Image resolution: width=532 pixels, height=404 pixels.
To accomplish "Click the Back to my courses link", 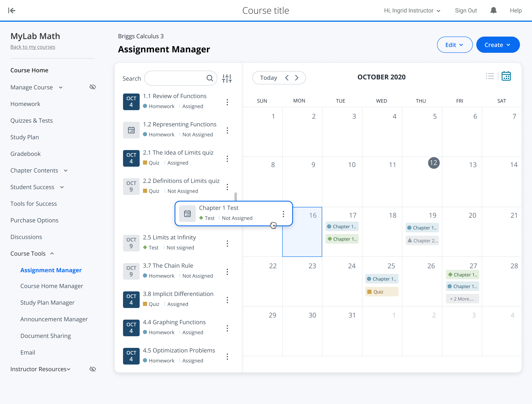I will click(x=33, y=47).
